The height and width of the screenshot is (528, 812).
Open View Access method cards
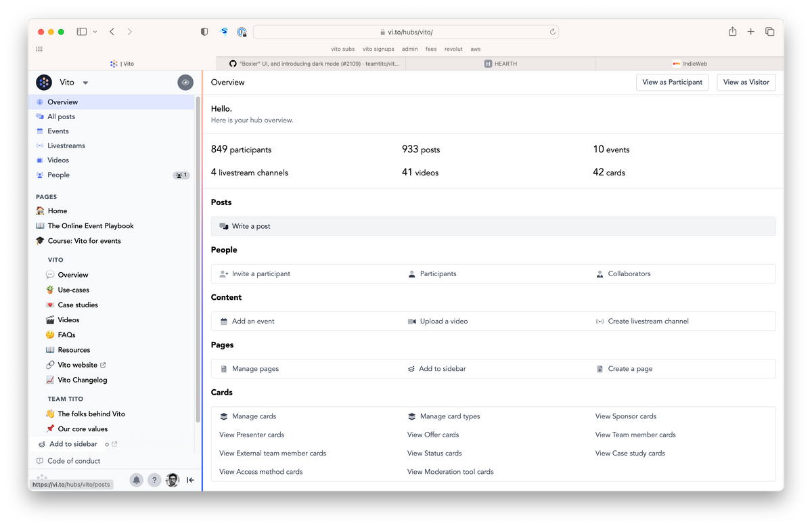pos(261,472)
